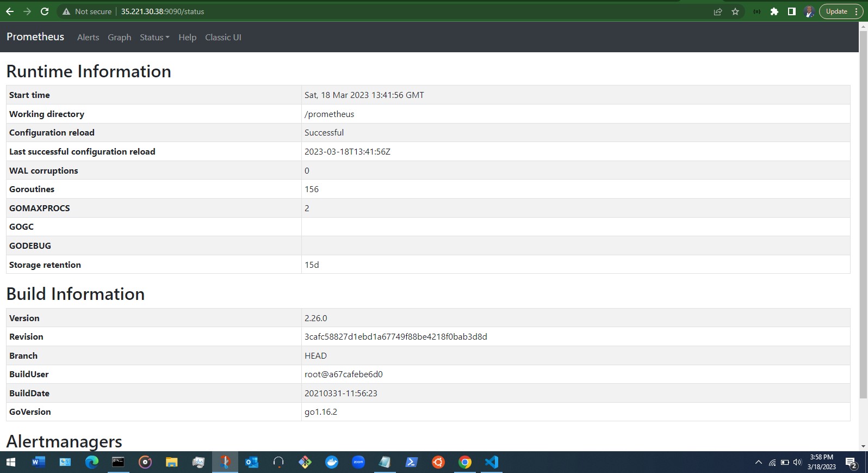868x473 pixels.
Task: Switch to Classic UI
Action: tap(223, 37)
